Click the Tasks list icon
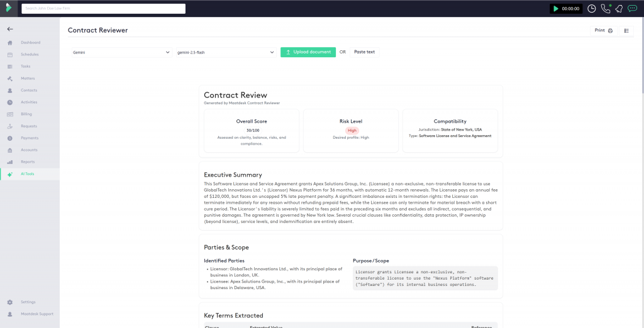The width and height of the screenshot is (644, 328). pyautogui.click(x=10, y=67)
